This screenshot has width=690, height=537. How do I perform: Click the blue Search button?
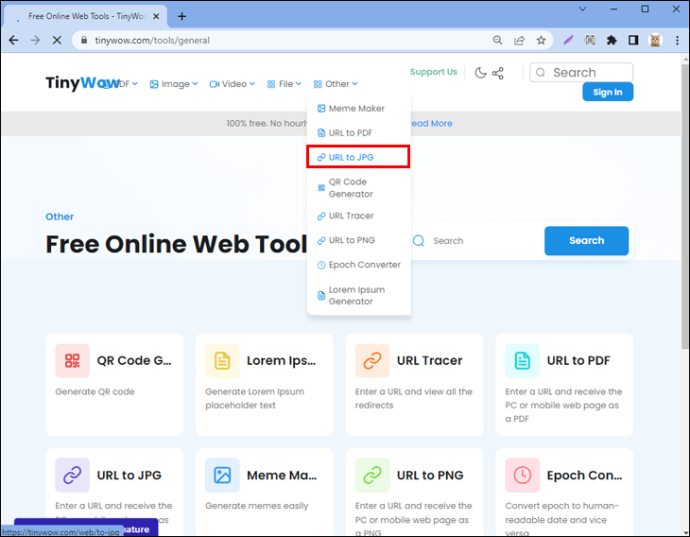(x=586, y=241)
